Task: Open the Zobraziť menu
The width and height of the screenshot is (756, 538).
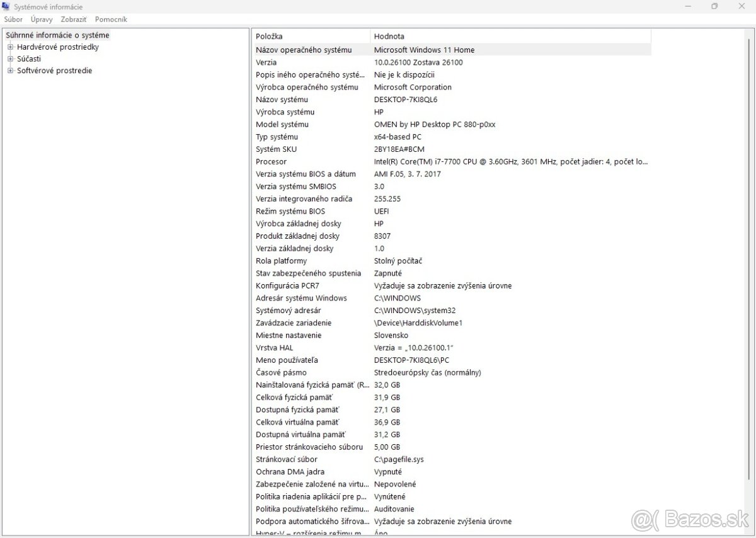Action: tap(74, 20)
